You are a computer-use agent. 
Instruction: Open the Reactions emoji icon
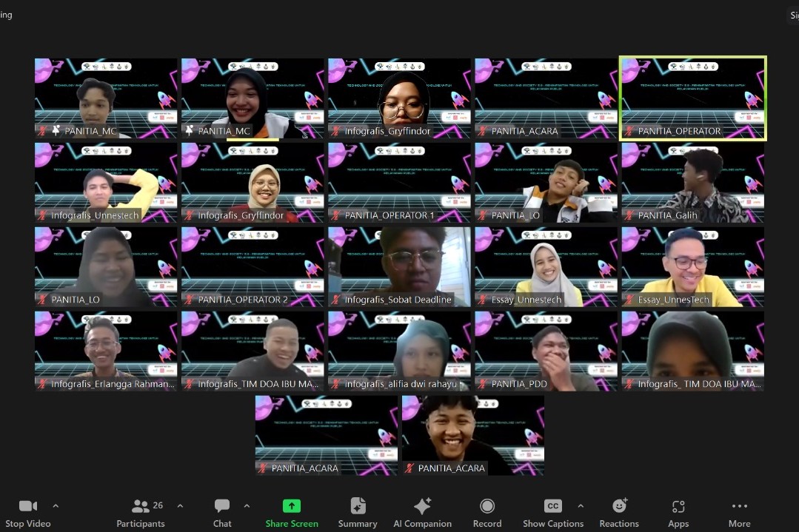619,506
